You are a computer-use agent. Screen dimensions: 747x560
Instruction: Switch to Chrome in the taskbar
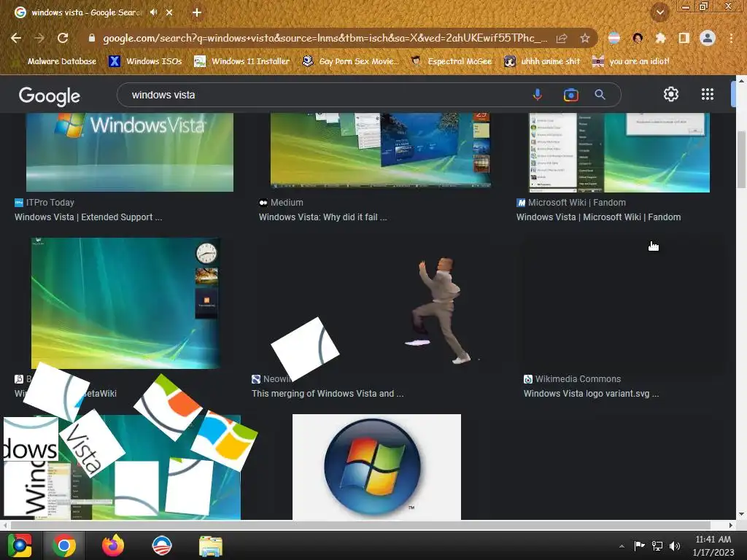pyautogui.click(x=64, y=545)
